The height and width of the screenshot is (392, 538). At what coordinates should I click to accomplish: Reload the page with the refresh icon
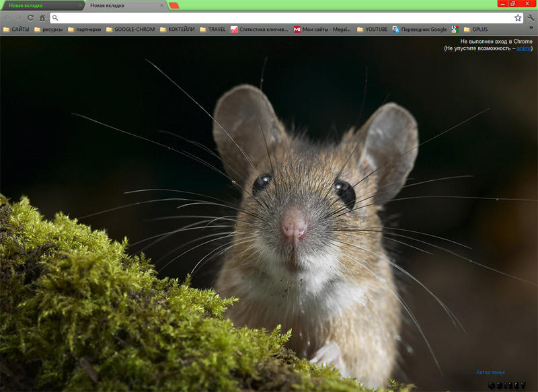[x=30, y=18]
